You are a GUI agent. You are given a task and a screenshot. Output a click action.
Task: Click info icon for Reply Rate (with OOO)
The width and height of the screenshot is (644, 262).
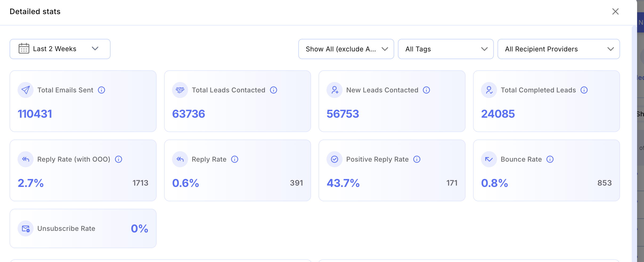[119, 159]
